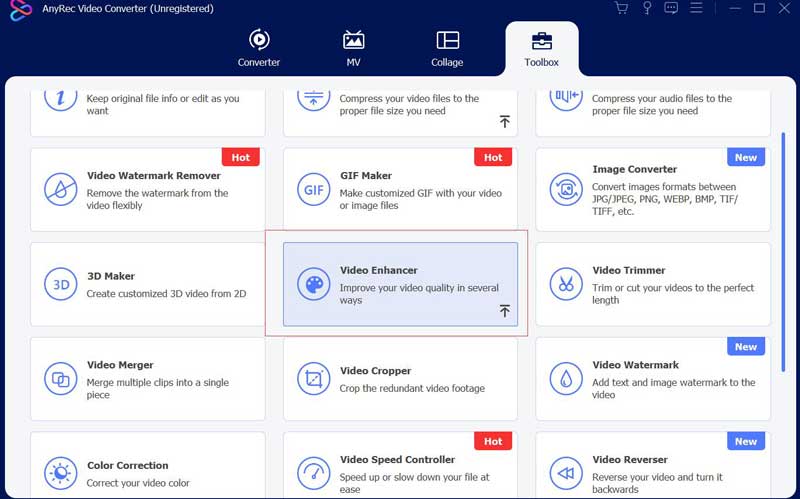
Task: Click the audio compressor icon
Action: (566, 100)
